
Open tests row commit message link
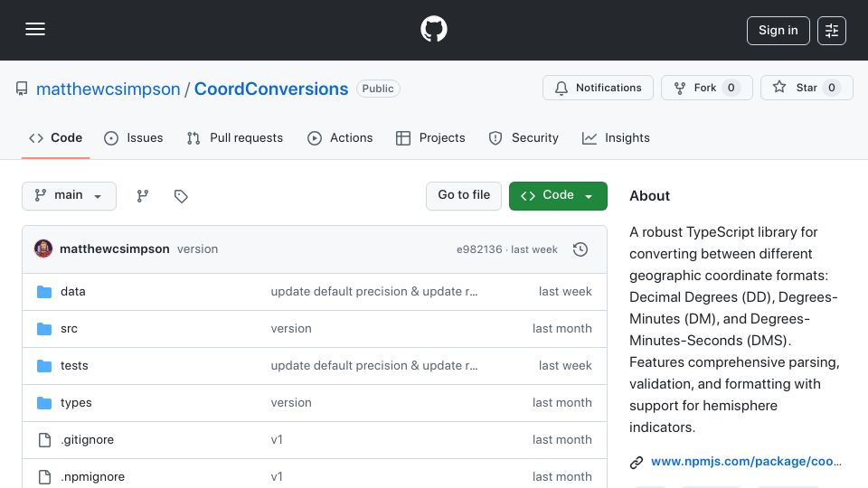click(x=374, y=366)
